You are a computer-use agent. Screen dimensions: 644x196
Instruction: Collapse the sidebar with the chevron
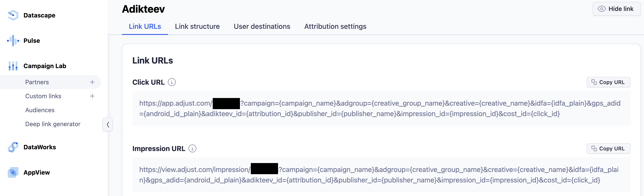[x=108, y=125]
